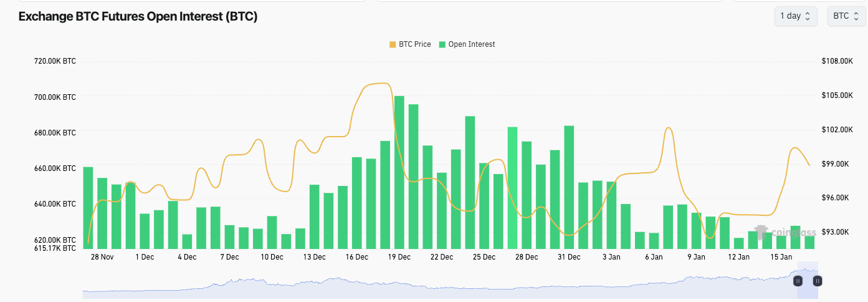Click the tallest bar at 19 Dec
Viewport: 868px width, 302px height.
399,172
